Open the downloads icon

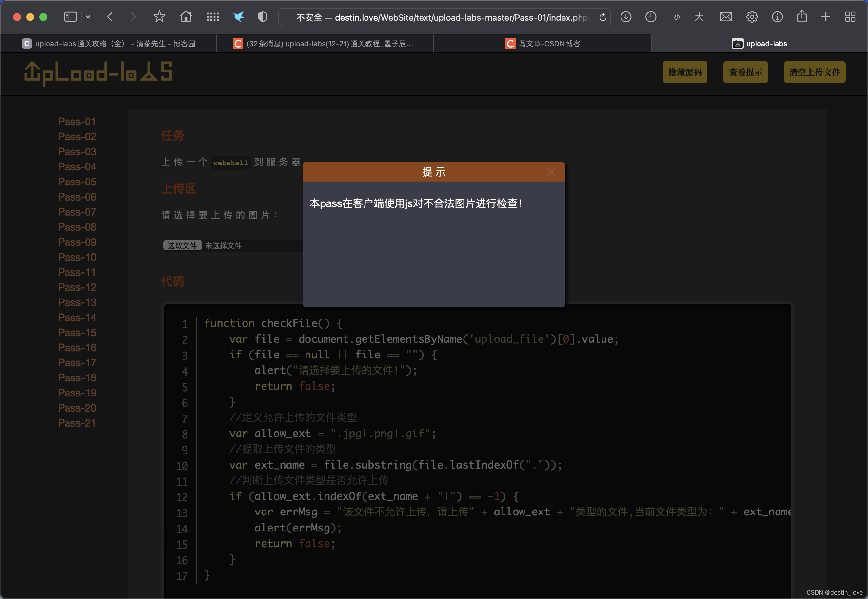pyautogui.click(x=626, y=17)
